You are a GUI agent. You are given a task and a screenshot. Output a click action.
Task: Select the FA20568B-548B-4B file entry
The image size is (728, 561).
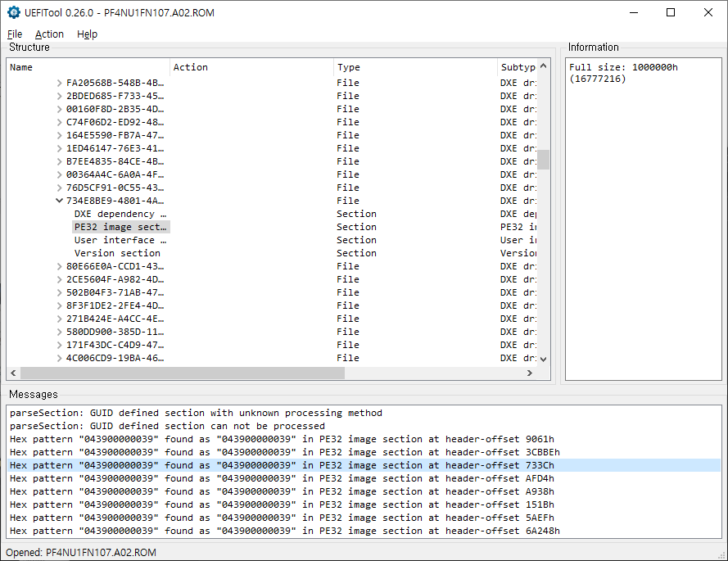pyautogui.click(x=115, y=84)
